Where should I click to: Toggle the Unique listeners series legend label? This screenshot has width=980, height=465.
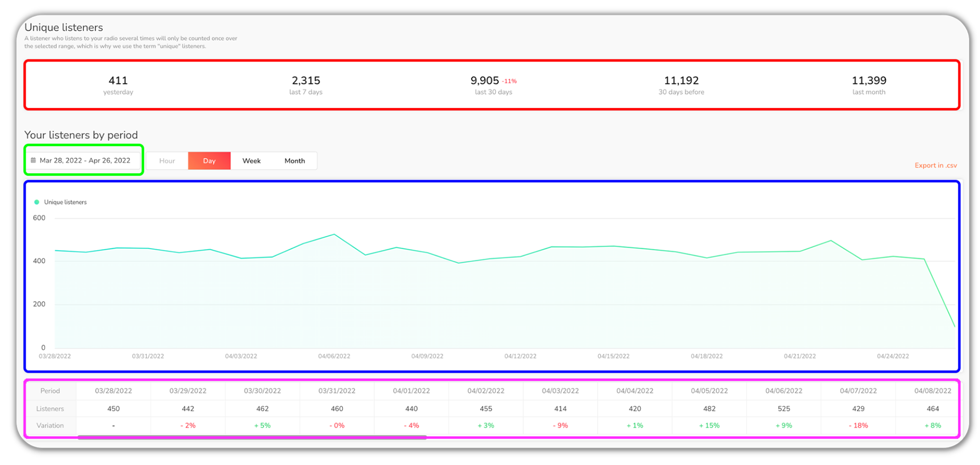(x=66, y=203)
